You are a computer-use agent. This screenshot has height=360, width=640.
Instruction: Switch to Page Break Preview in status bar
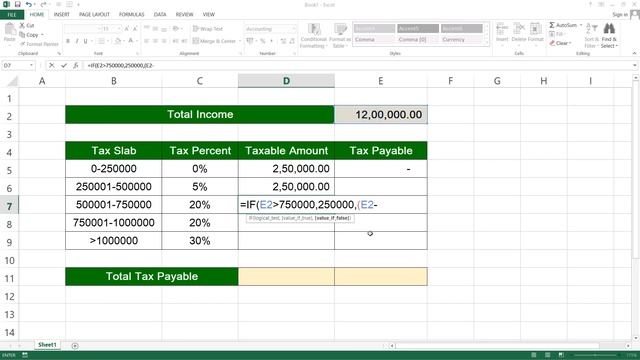tap(562, 355)
